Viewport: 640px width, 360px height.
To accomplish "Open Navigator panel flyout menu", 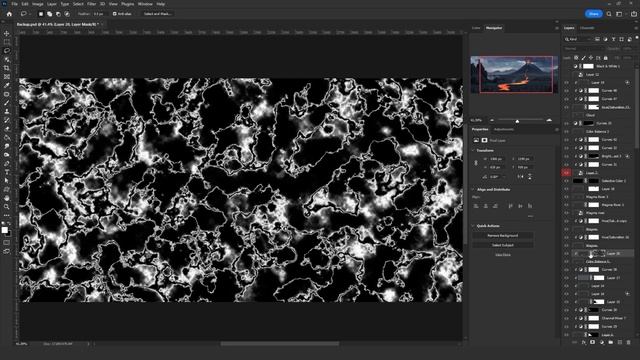I will click(x=557, y=28).
